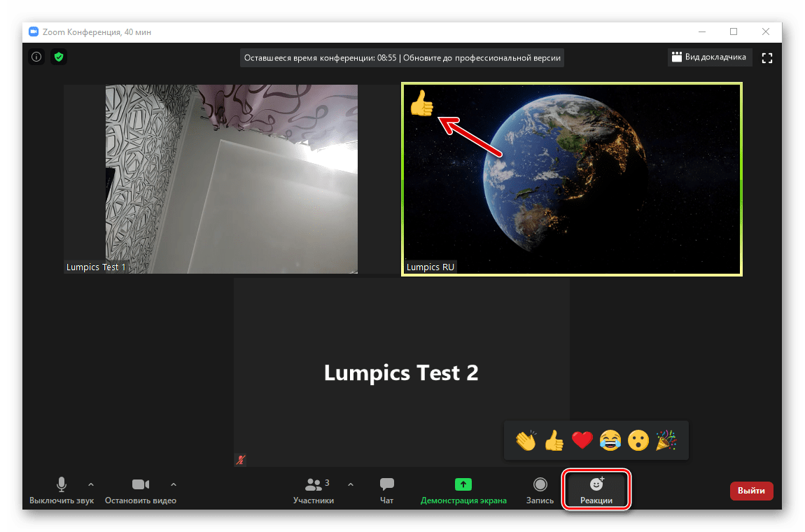Click the upgrade banner Обновите до профессиональной версии
Viewport: 805px width, 532px height.
482,58
